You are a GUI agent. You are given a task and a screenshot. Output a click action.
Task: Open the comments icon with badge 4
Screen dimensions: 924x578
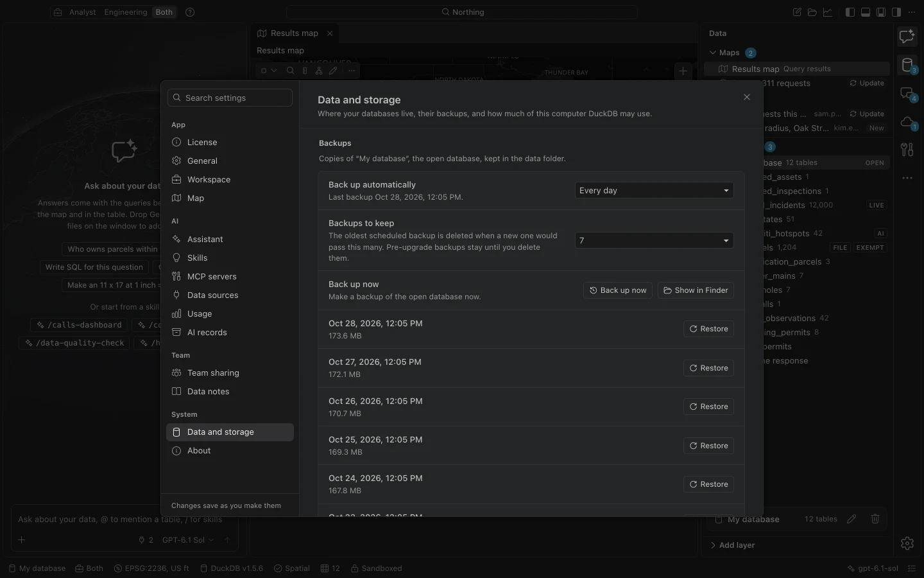pyautogui.click(x=907, y=94)
